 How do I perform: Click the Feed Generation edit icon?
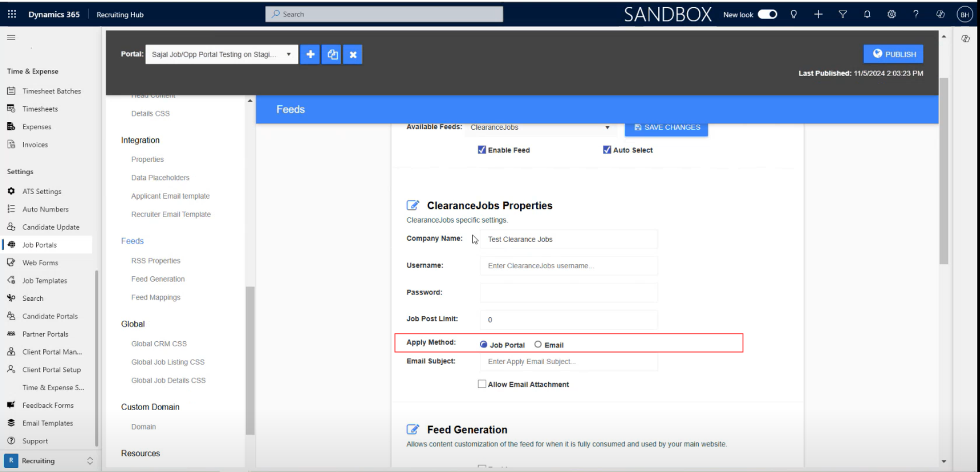click(x=413, y=429)
